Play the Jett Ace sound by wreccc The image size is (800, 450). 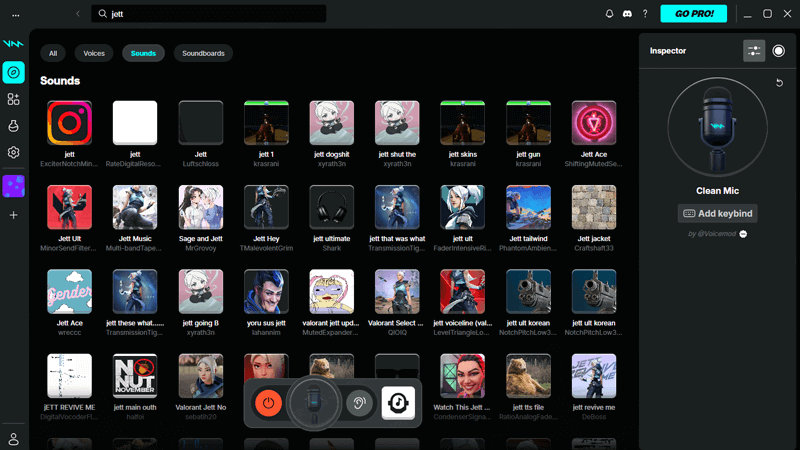[69, 291]
